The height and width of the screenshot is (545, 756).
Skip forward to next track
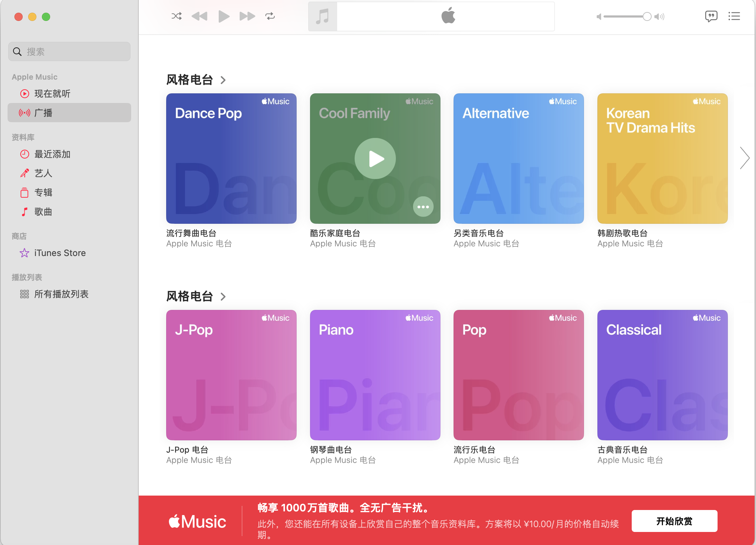(247, 16)
